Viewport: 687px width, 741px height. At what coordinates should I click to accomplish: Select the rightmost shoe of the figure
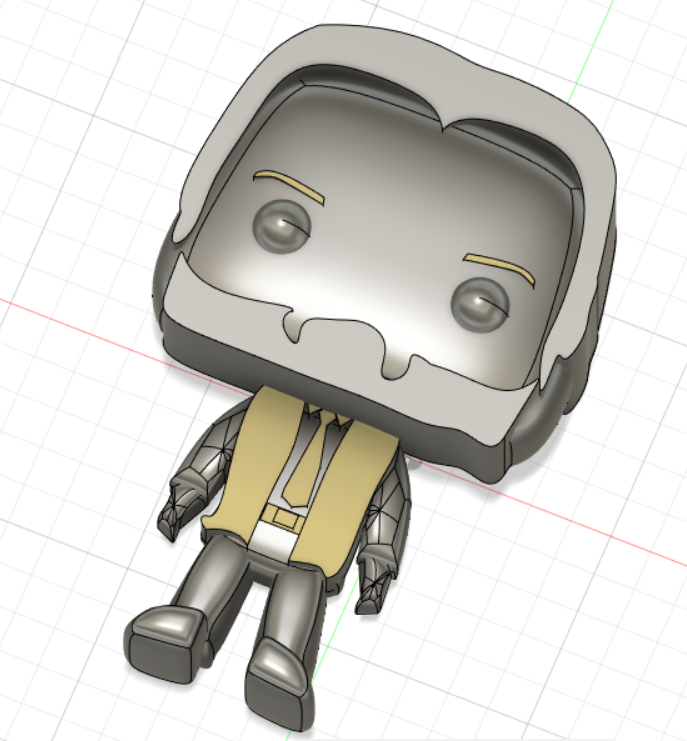pyautogui.click(x=279, y=685)
